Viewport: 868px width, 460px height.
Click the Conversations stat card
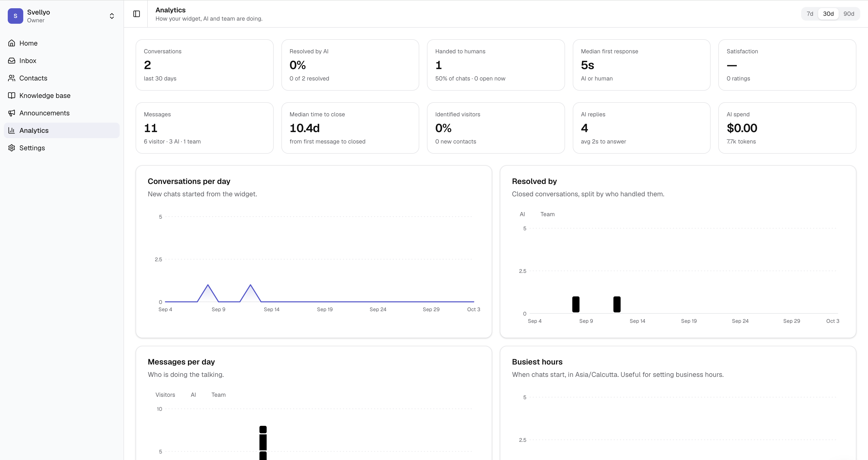click(x=205, y=65)
